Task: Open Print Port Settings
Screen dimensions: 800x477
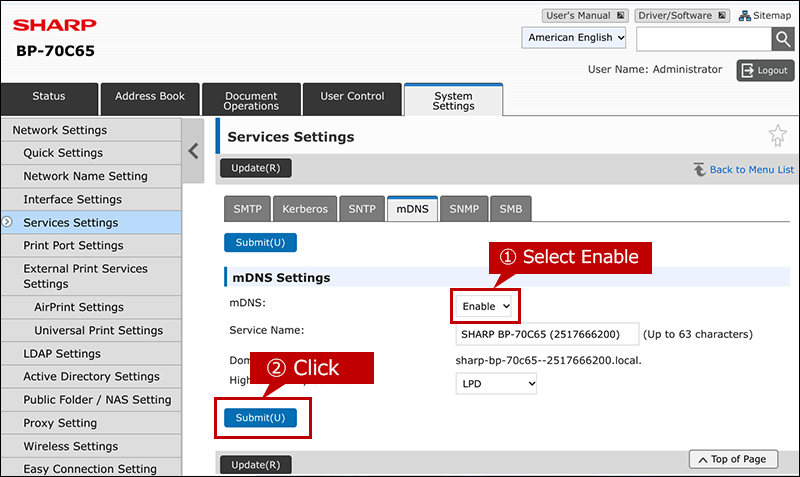Action: click(91, 245)
